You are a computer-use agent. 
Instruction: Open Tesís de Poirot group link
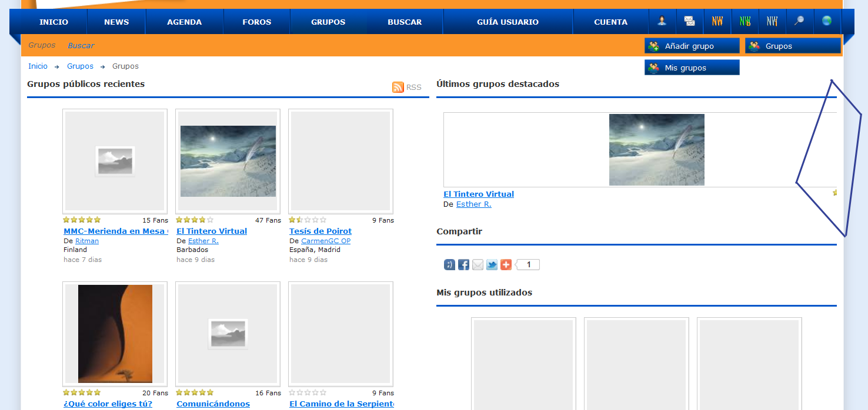tap(321, 231)
